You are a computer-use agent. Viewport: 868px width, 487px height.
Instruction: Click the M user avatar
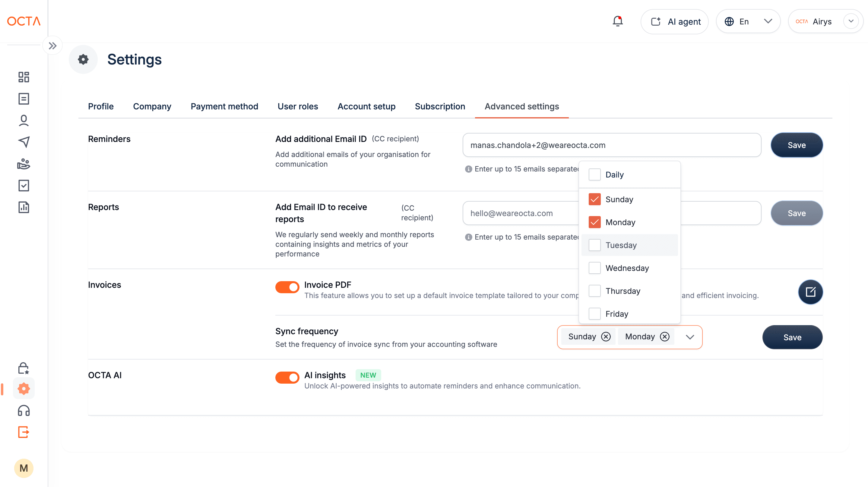(x=24, y=468)
